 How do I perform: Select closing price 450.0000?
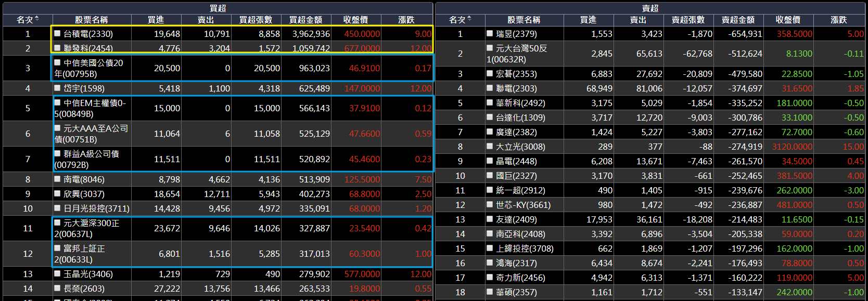pos(362,34)
